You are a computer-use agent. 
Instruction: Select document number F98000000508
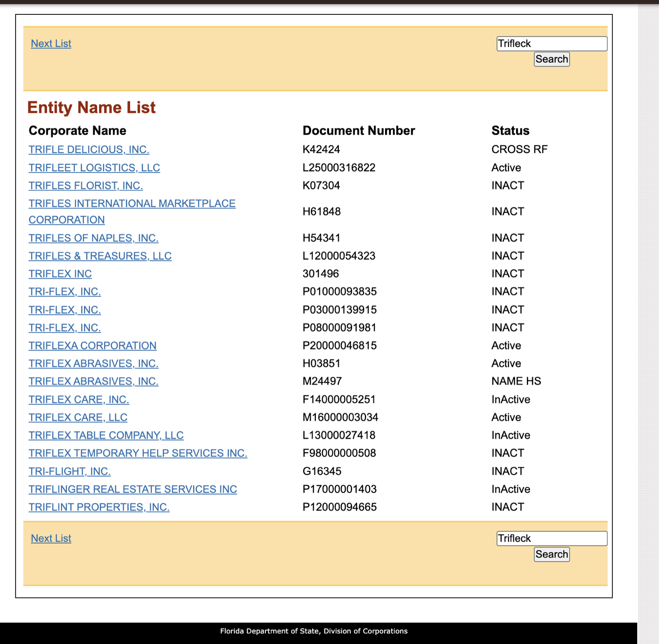[339, 453]
